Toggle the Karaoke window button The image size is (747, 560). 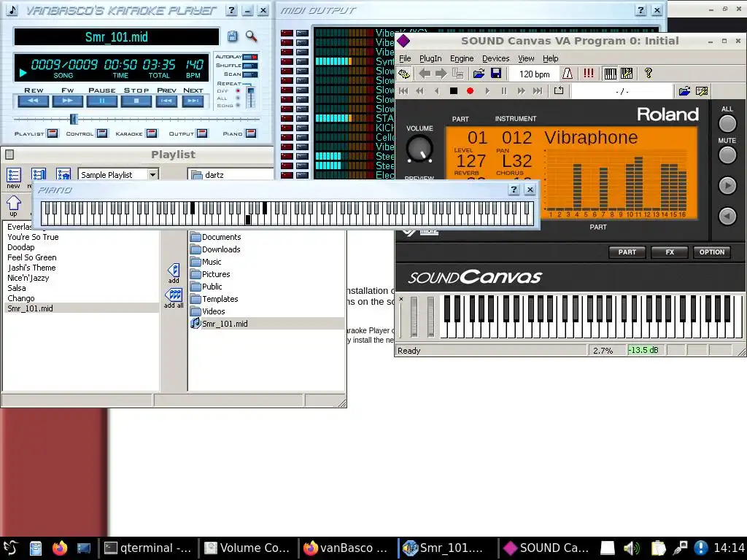(x=152, y=133)
